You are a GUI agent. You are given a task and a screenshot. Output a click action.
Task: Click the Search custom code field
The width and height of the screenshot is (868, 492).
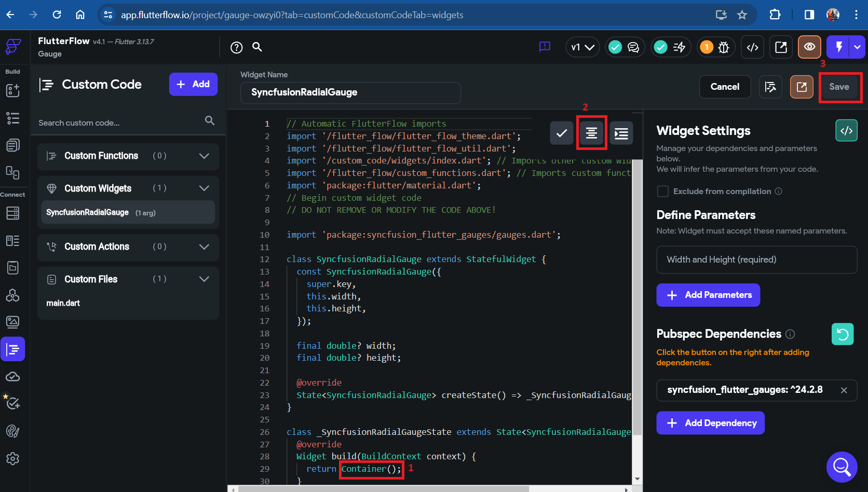[x=127, y=122]
